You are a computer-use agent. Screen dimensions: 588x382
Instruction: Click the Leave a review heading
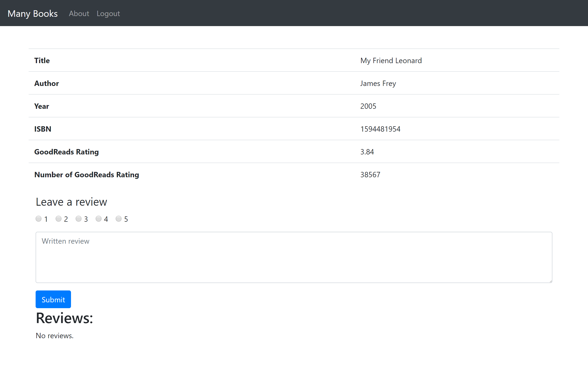coord(71,202)
